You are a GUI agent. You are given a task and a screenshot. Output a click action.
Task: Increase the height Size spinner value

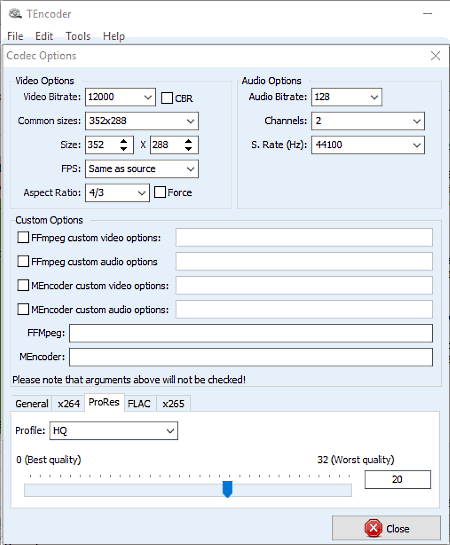click(188, 141)
